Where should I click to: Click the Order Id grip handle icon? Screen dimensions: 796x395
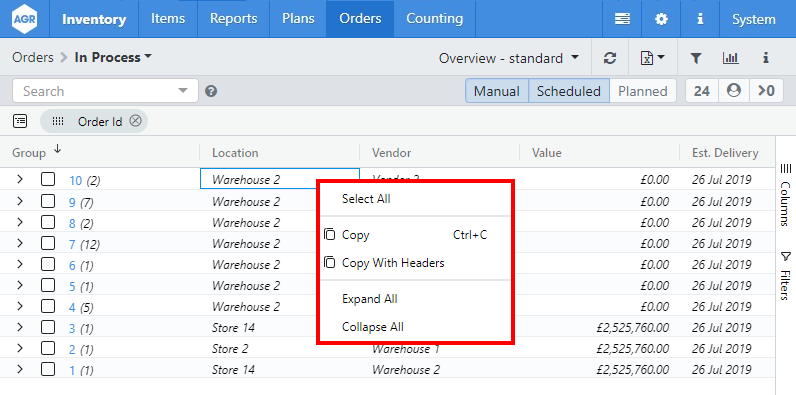[58, 121]
